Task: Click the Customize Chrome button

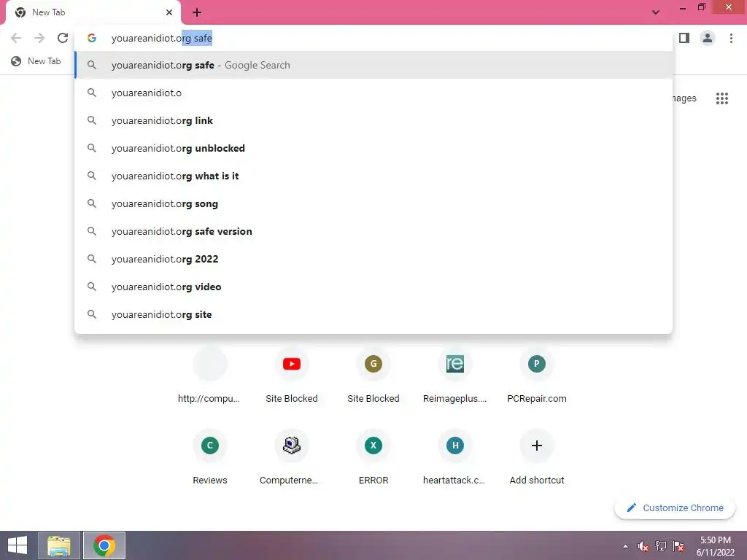Action: click(x=675, y=507)
